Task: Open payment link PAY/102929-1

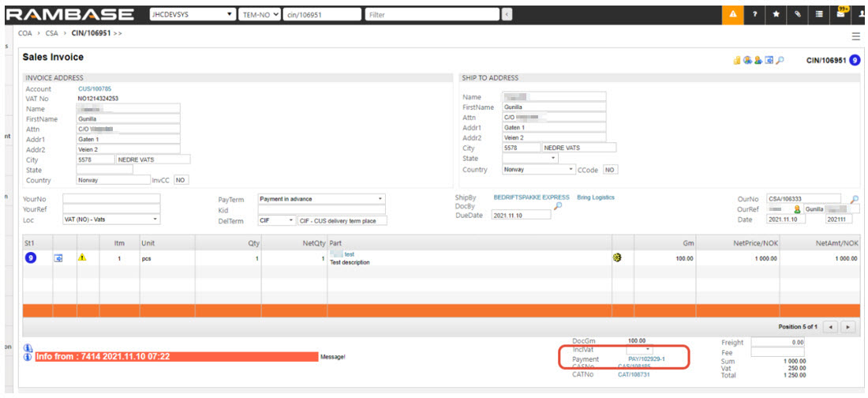Action: point(646,359)
